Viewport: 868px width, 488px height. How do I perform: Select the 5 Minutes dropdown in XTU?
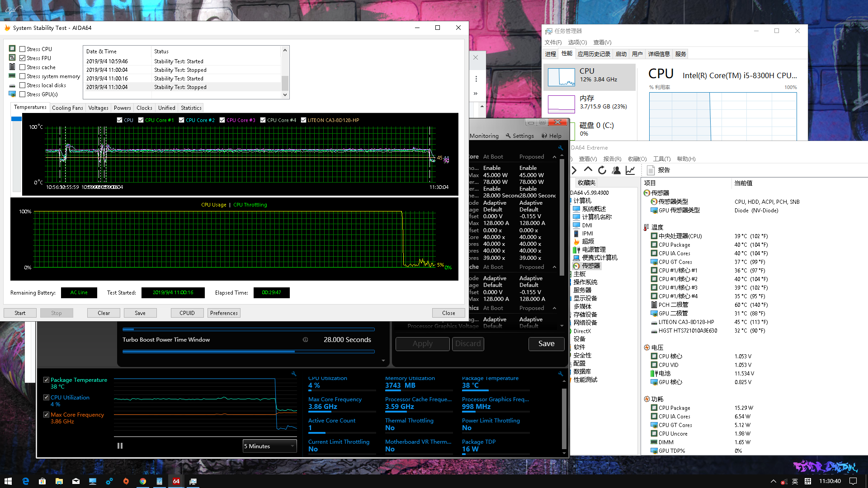point(269,446)
